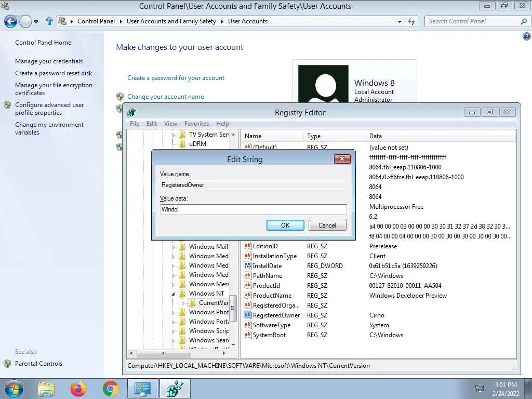Click the search magnifier icon
The image size is (532, 399).
point(524,21)
